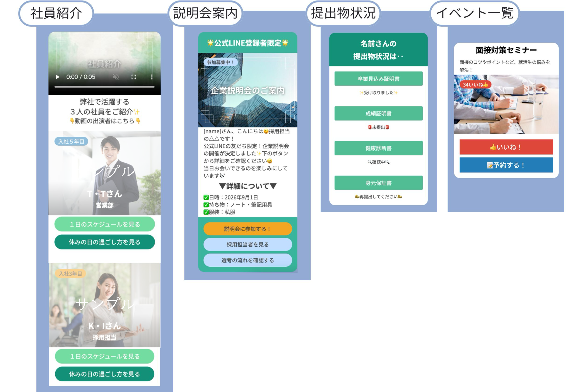Open the video three-dot options menu
Screen dimensions: 582x392
[x=152, y=77]
